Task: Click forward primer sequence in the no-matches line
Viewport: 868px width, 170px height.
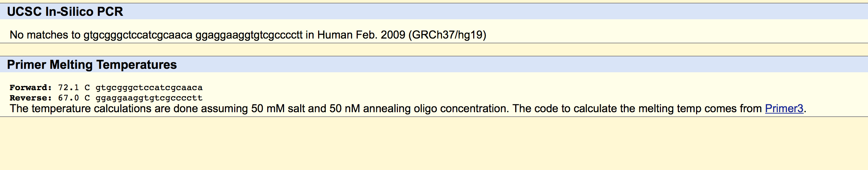Action: 138,35
